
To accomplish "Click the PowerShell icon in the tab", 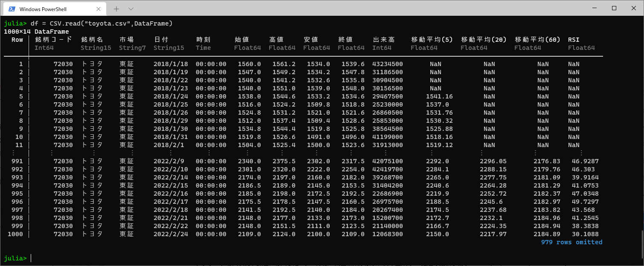I will (12, 9).
